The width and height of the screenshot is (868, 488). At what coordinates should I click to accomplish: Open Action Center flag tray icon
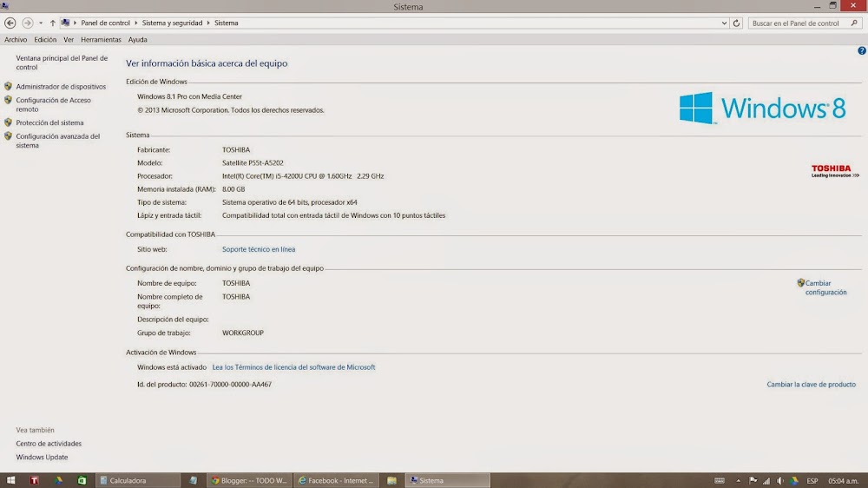[753, 481]
